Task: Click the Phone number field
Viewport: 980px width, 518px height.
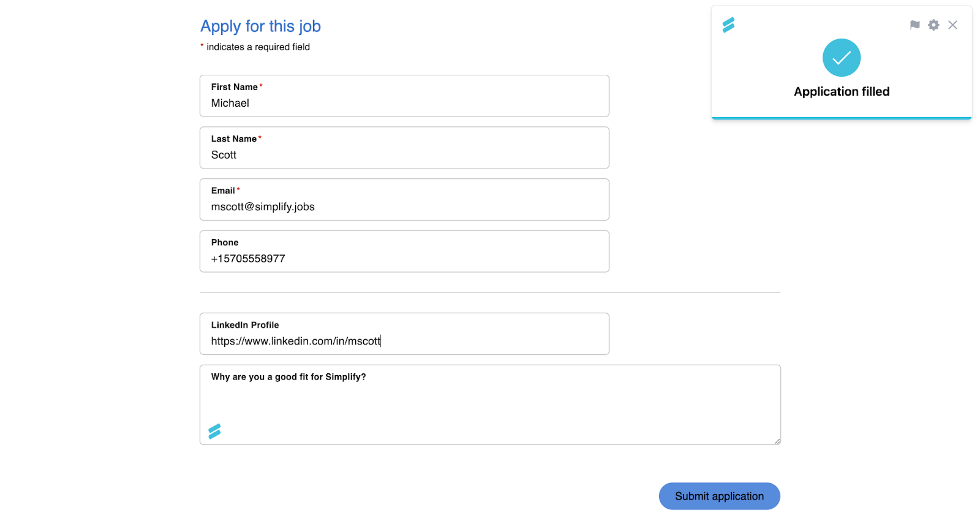Action: 404,259
